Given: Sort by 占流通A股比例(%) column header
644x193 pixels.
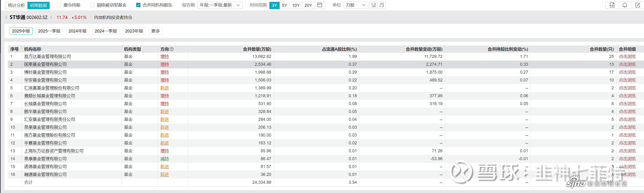Looking at the screenshot, I should (x=339, y=49).
